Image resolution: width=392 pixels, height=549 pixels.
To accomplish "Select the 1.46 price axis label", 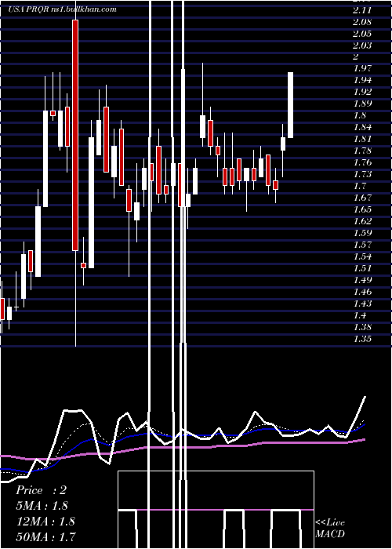I will coord(362,292).
